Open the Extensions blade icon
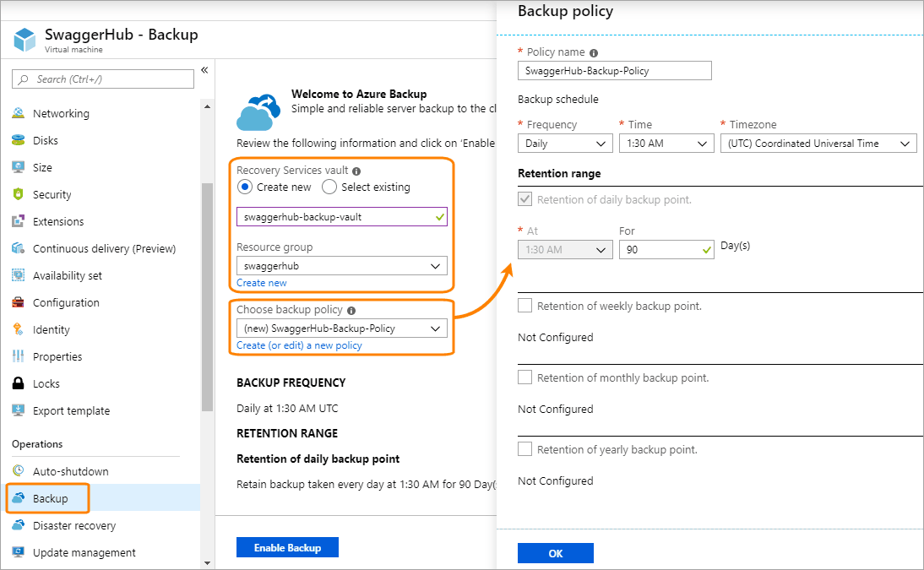 [19, 221]
